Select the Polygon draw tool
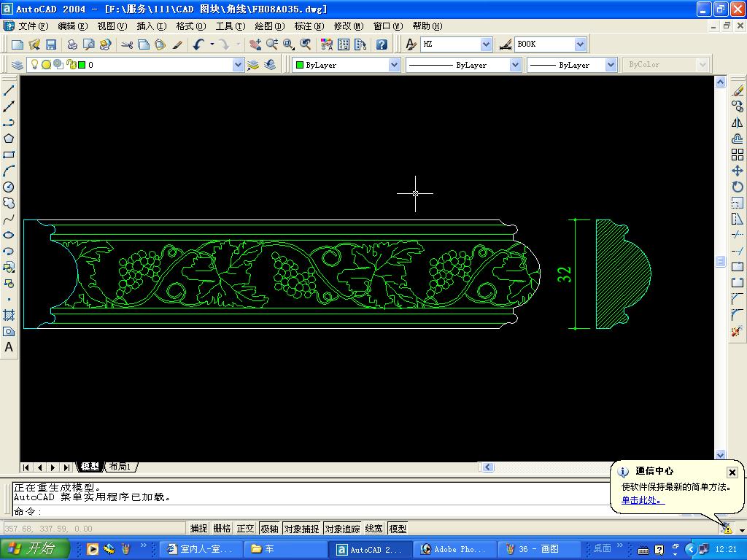The width and height of the screenshot is (747, 560). 9,139
